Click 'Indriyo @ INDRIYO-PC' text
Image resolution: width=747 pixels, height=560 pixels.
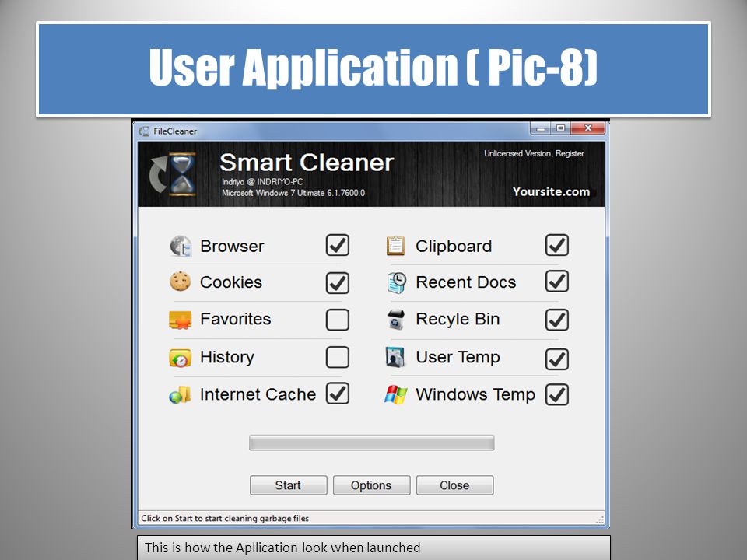[262, 182]
